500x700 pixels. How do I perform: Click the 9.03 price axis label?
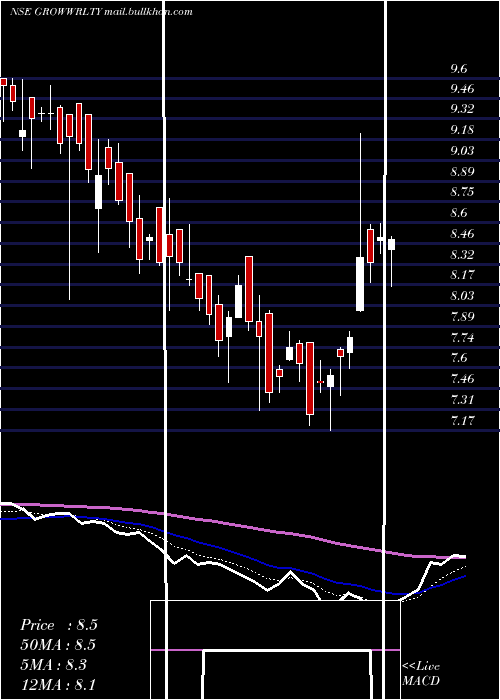click(462, 150)
